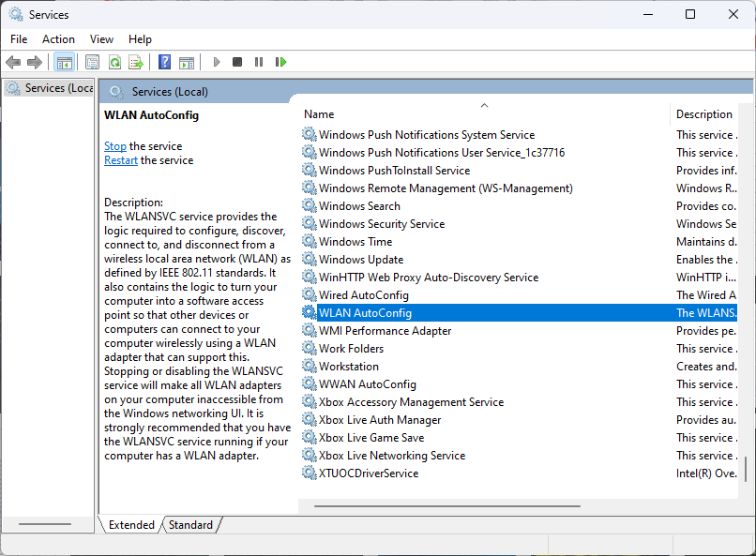The image size is (756, 556).
Task: Go forward with the Forward arrow toolbar icon
Action: (x=35, y=62)
